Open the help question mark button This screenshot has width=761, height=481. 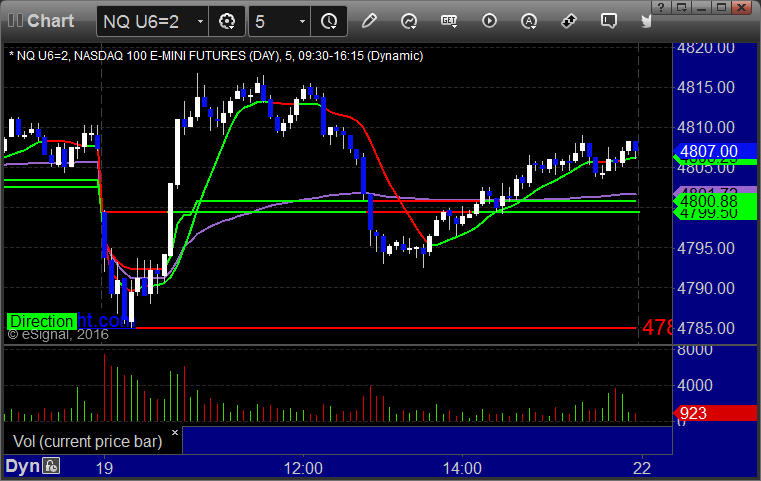pos(661,7)
